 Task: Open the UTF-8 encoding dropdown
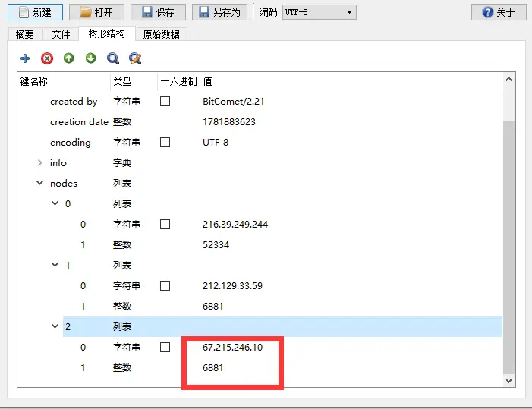click(320, 12)
